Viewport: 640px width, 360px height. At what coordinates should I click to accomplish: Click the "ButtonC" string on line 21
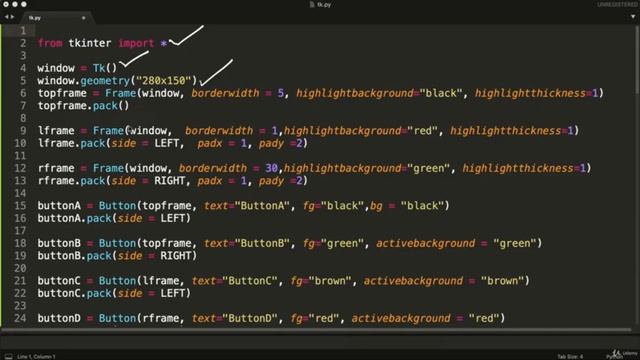(x=250, y=281)
